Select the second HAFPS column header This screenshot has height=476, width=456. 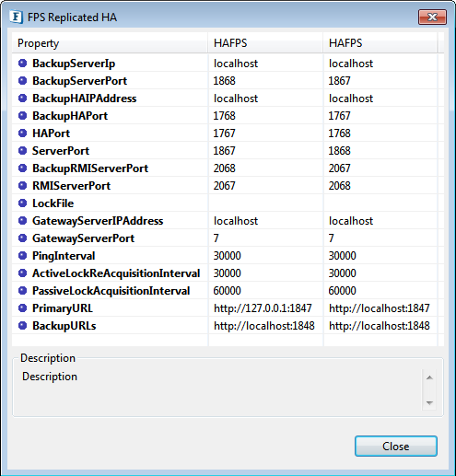(x=380, y=43)
